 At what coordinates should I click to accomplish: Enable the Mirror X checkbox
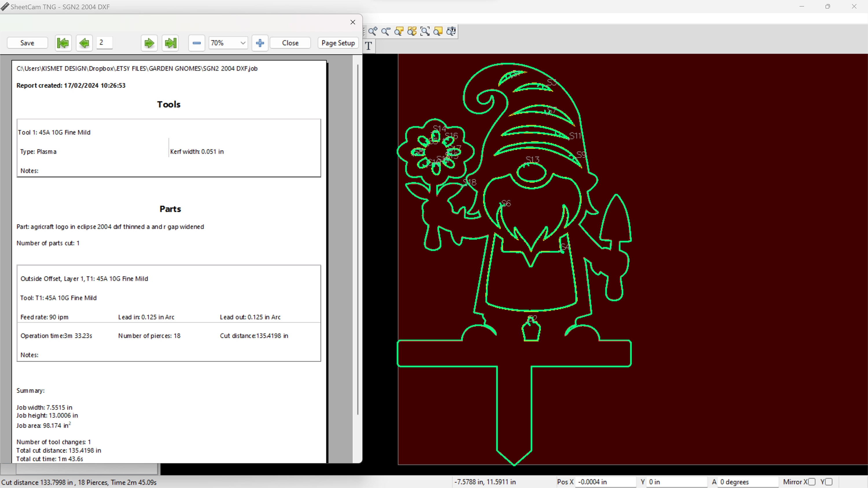click(x=812, y=482)
